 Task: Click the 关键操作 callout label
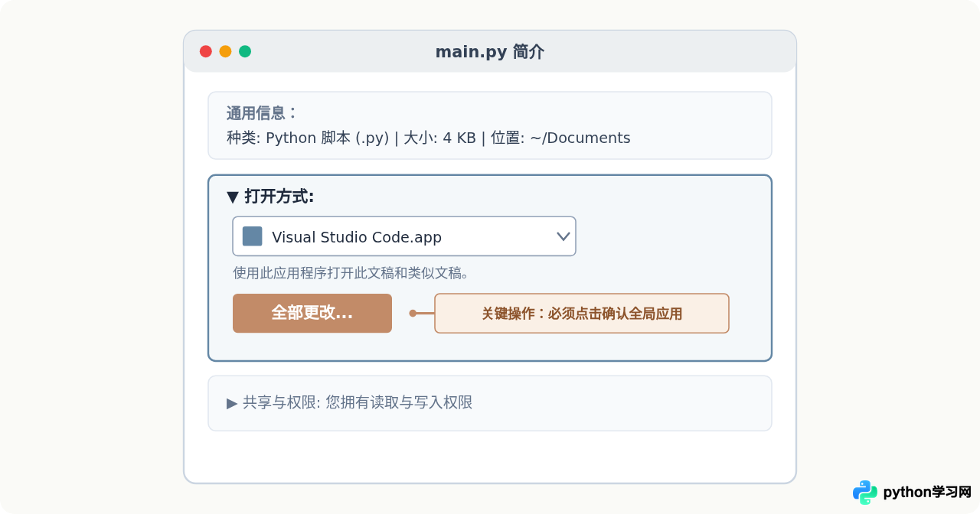click(582, 314)
